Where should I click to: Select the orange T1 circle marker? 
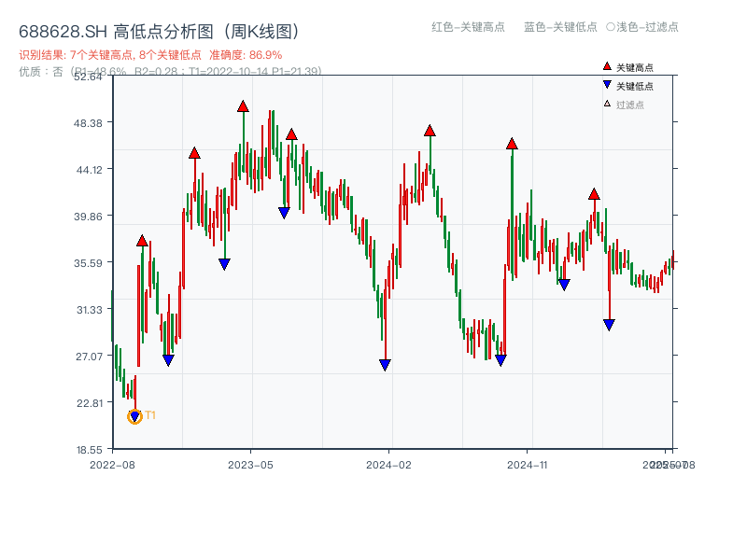pyautogui.click(x=134, y=414)
